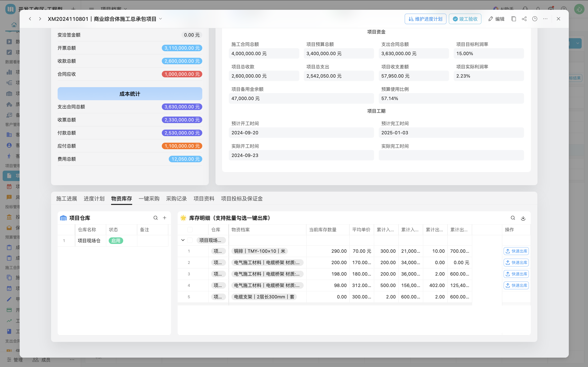Click 应付总额 value 1,100,000.00 元

tap(182, 146)
